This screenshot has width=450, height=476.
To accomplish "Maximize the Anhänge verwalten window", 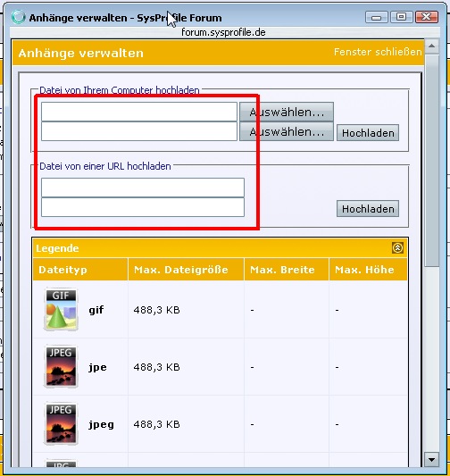I will (x=401, y=17).
